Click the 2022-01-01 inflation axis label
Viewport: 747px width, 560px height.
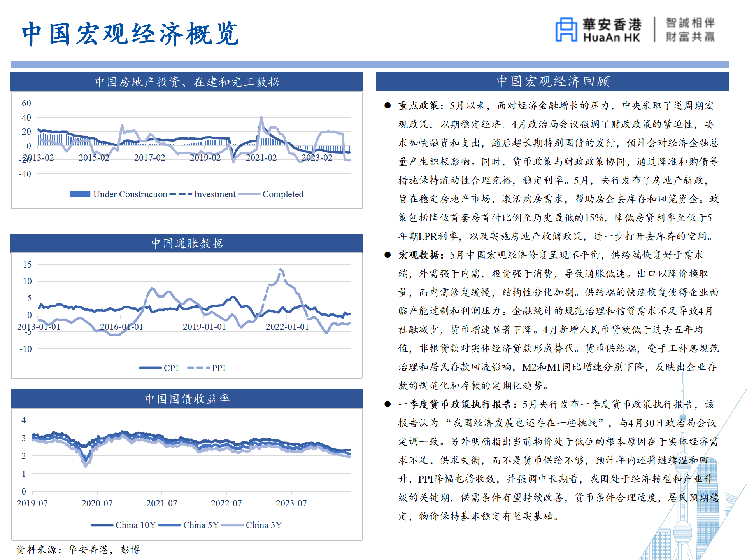click(287, 327)
